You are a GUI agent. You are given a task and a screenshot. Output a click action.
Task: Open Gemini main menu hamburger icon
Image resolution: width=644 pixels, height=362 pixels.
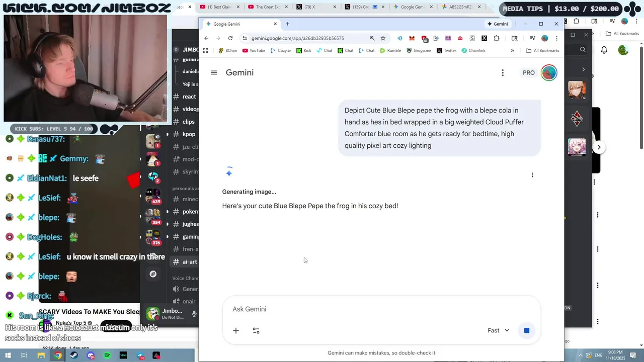coord(214,73)
